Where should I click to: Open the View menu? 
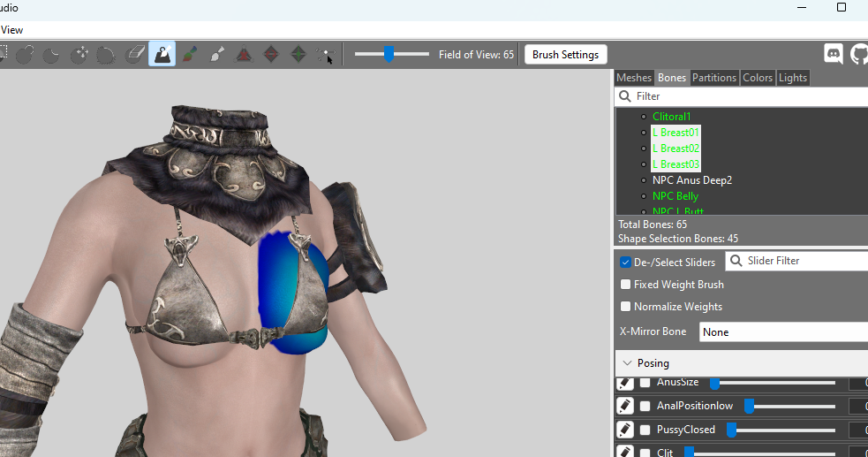(x=11, y=30)
